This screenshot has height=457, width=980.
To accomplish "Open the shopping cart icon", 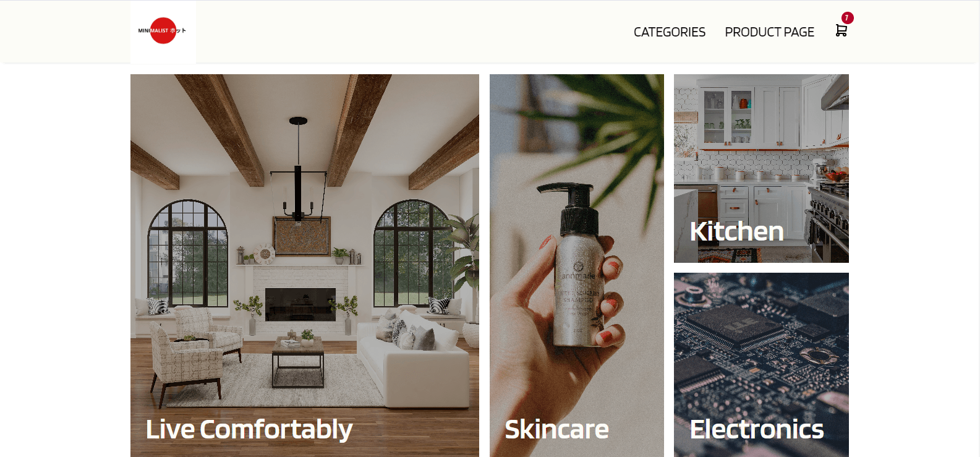I will [841, 31].
